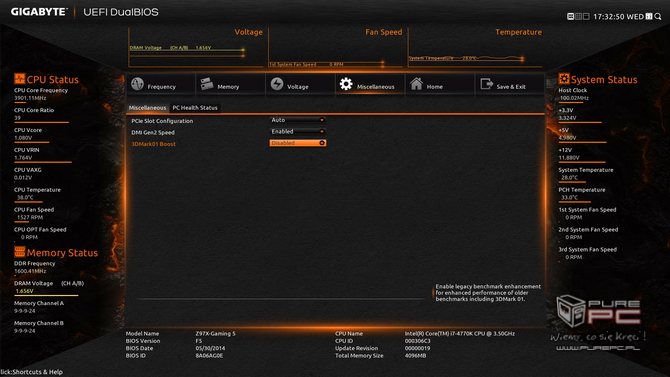The width and height of the screenshot is (670, 377).
Task: Click the CPU Vcore value 1.080V
Action: 23,138
